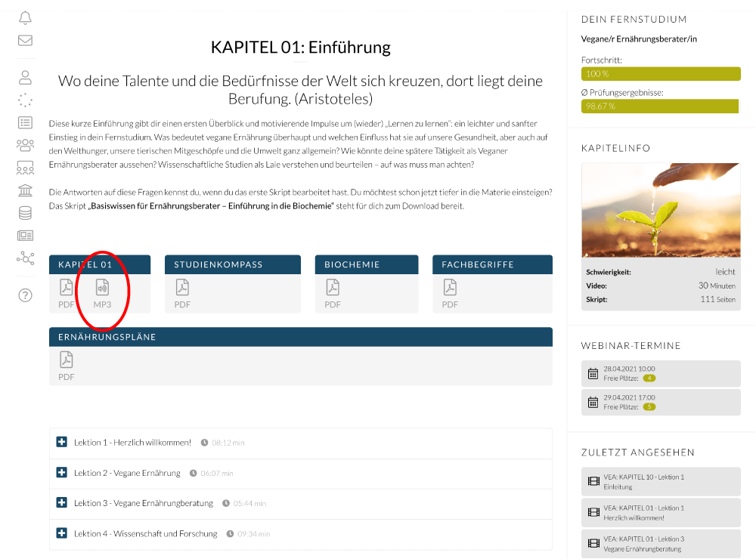Expand Lektion 3 - Vegane Ernährungberatung
Screen dimensions: 756x559
point(62,502)
